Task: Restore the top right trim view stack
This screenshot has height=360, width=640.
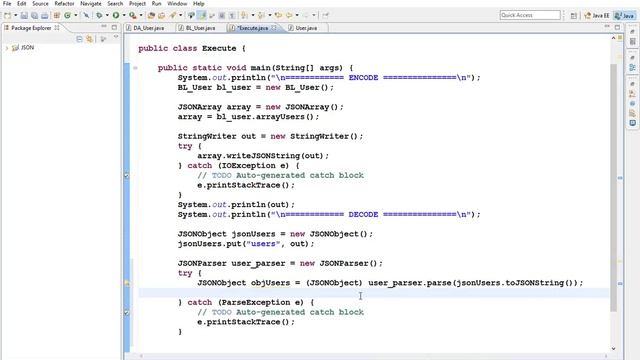Action: 633,32
